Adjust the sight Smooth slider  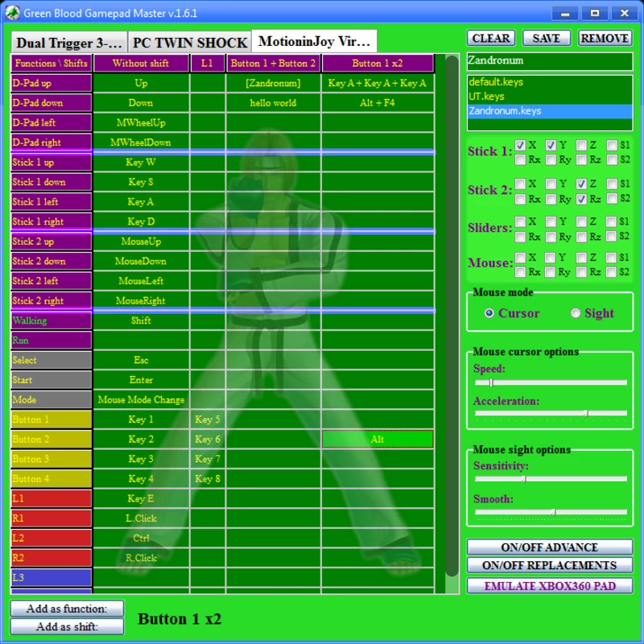coord(551,512)
